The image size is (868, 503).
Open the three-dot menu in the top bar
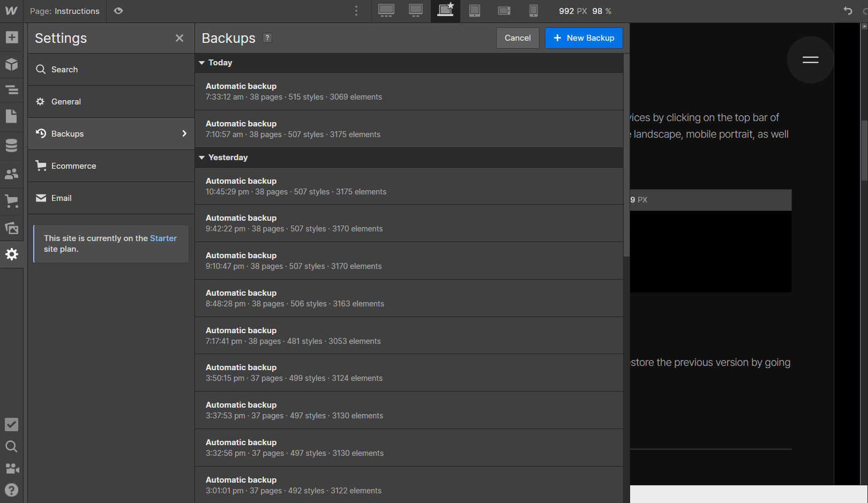point(356,11)
